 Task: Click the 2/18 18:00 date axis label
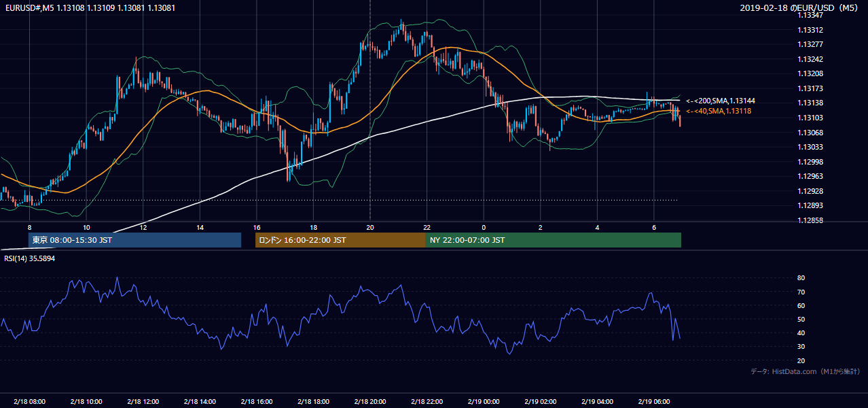point(313,401)
